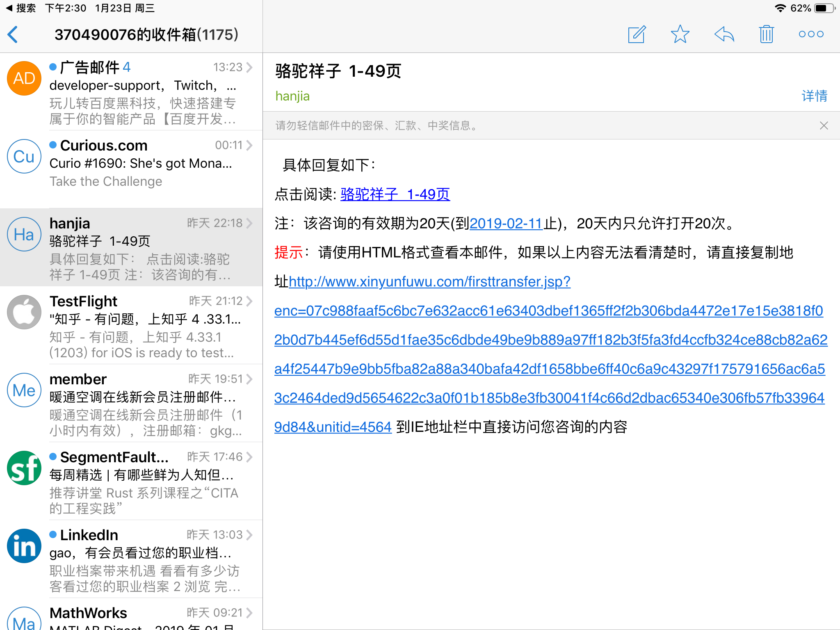Star the current email

pos(680,34)
